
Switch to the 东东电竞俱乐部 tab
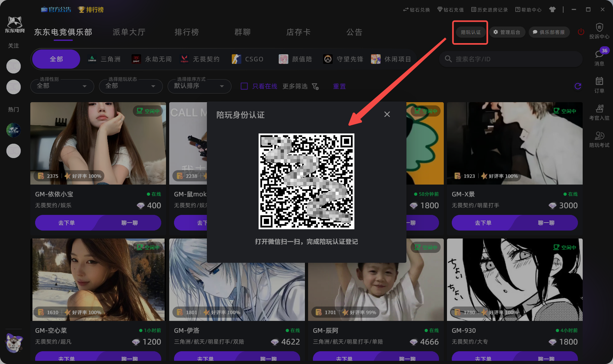[63, 32]
